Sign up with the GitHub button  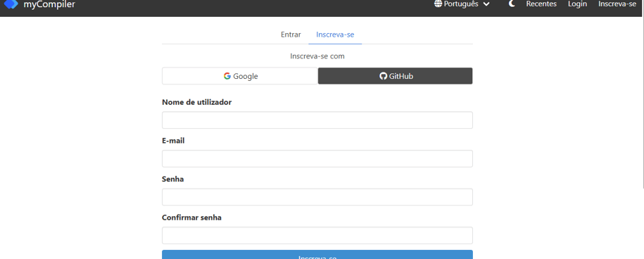point(395,76)
